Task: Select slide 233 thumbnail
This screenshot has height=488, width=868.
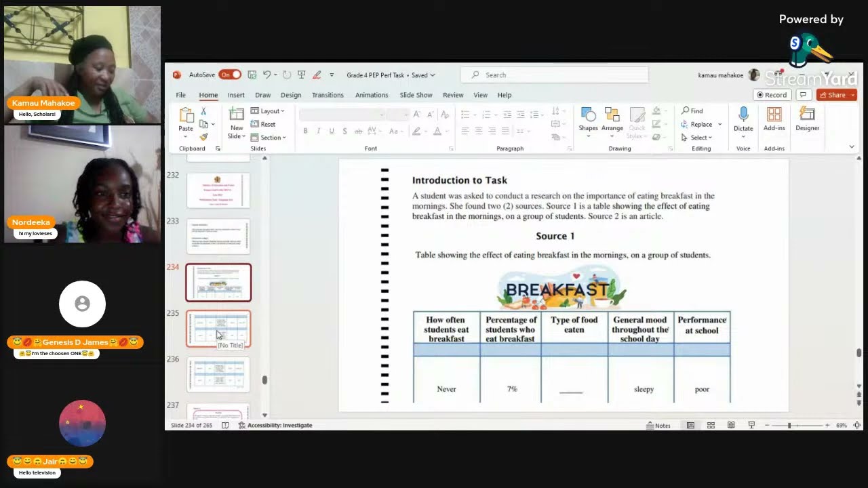Action: click(218, 236)
